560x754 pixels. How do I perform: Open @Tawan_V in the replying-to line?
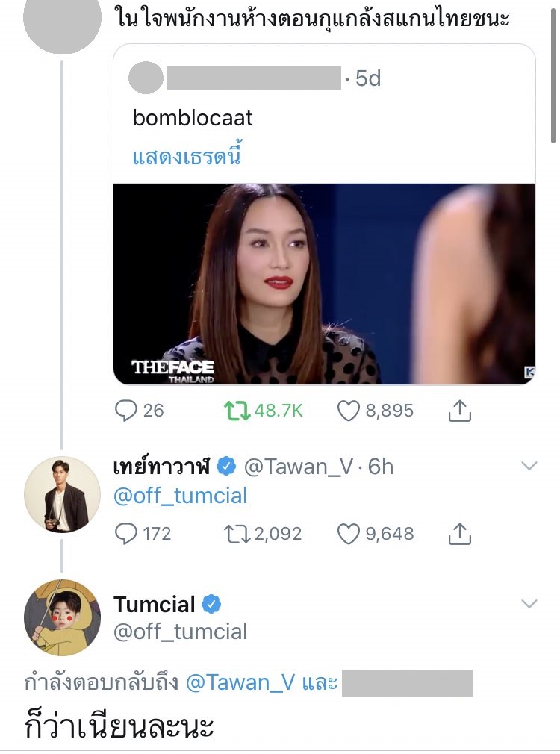point(240,682)
